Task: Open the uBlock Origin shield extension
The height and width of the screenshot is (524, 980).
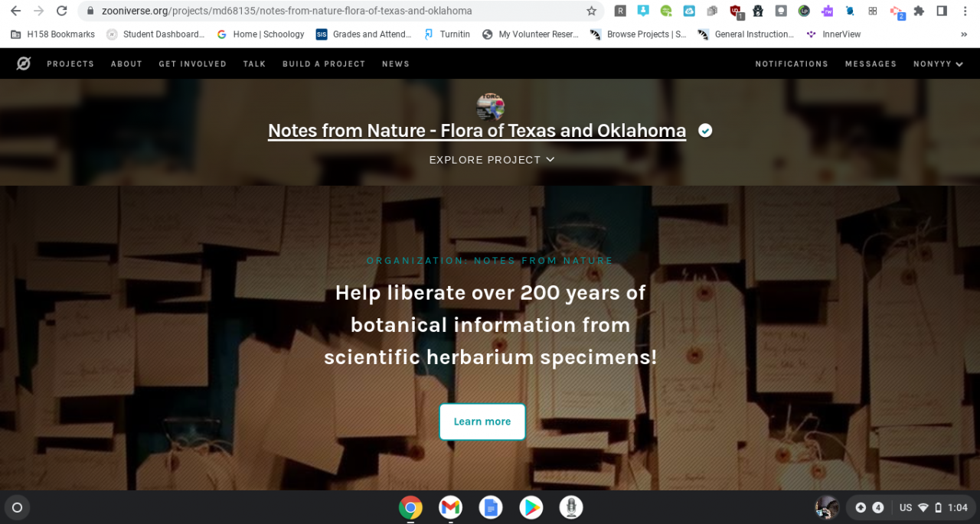Action: (x=736, y=11)
